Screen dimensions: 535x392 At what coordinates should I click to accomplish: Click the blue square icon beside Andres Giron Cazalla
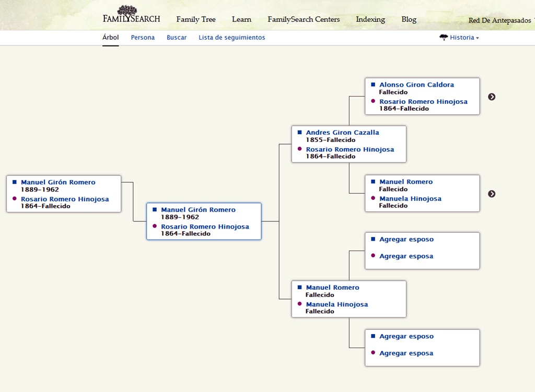click(x=299, y=132)
